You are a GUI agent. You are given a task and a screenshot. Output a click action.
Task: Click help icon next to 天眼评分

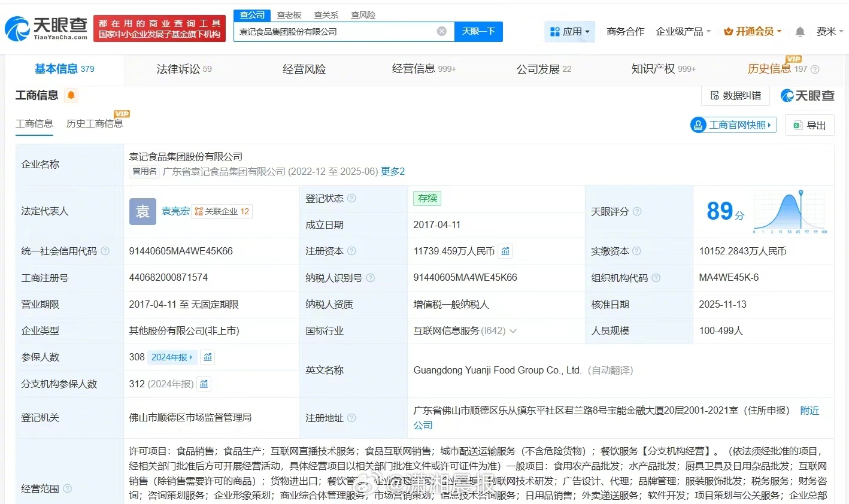click(x=637, y=211)
